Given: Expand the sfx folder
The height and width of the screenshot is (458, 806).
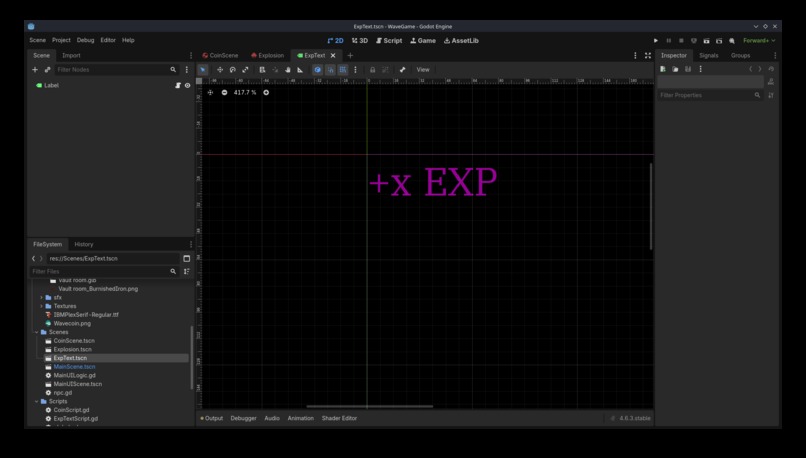Looking at the screenshot, I should [42, 298].
